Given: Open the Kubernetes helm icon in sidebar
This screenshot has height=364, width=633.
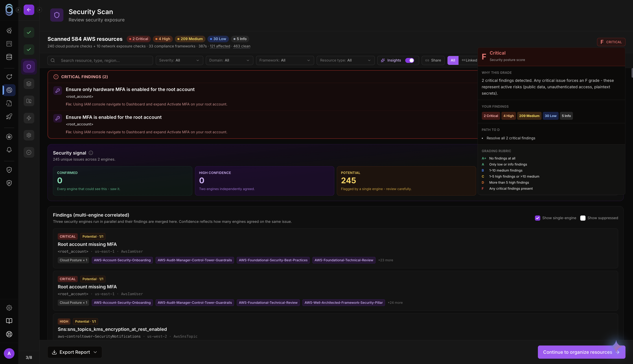Looking at the screenshot, I should (9, 137).
